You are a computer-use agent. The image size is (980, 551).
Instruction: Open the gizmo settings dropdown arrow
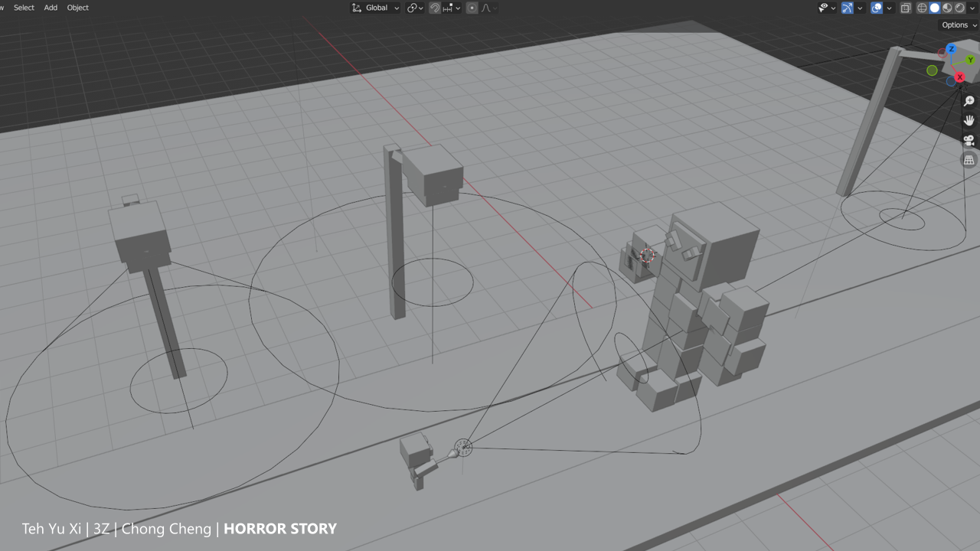[860, 8]
